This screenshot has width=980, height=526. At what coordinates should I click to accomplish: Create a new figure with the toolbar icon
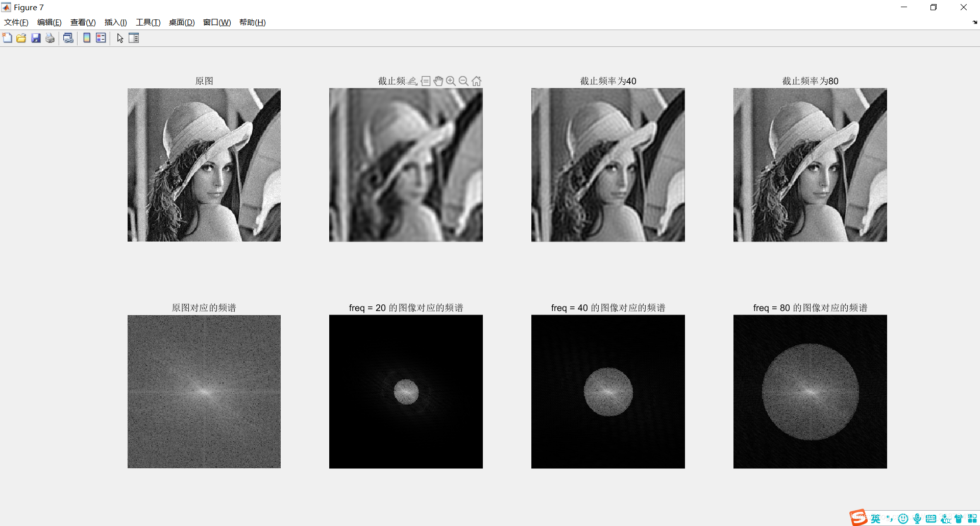point(7,38)
